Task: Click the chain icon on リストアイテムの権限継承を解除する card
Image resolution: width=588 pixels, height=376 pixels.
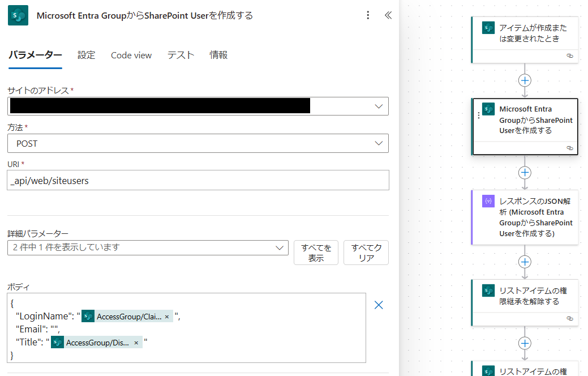Action: click(570, 318)
